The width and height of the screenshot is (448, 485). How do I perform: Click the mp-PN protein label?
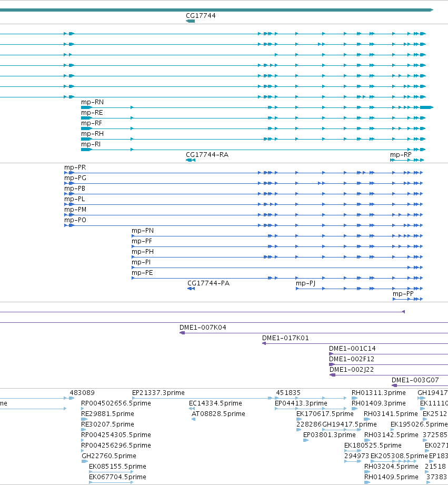pos(143,231)
